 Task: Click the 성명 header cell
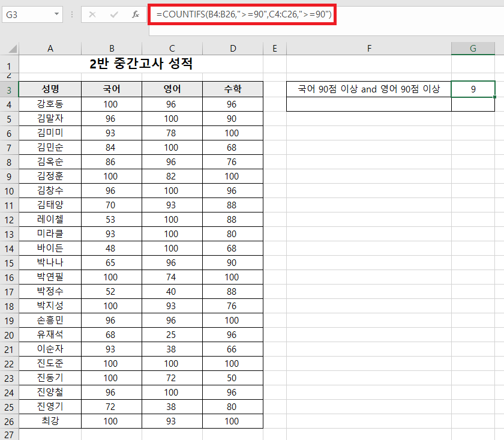click(50, 89)
